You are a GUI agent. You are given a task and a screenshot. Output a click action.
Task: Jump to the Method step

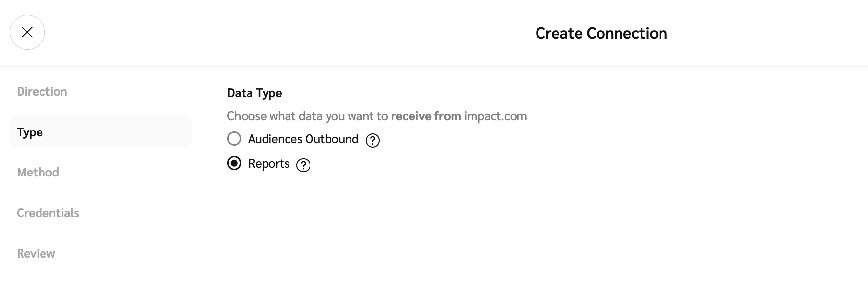pyautogui.click(x=38, y=173)
